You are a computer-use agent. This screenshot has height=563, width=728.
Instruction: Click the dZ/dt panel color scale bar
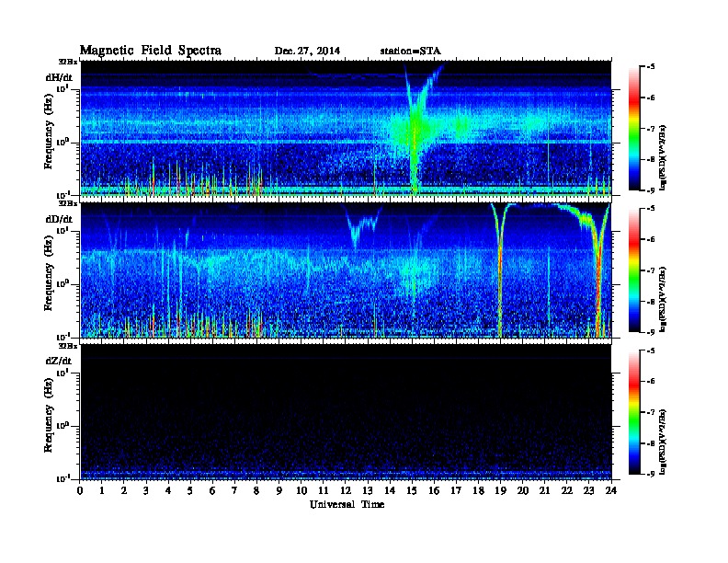click(634, 412)
